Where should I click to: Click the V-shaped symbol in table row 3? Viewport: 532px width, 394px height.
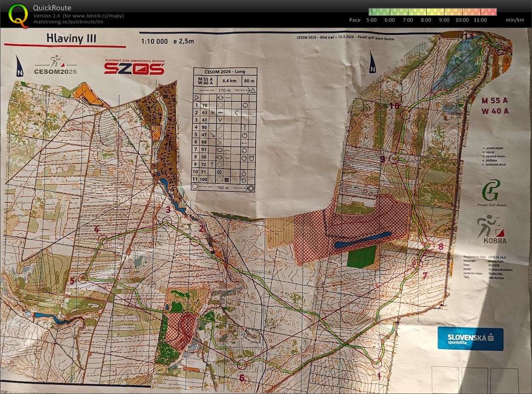coord(220,120)
